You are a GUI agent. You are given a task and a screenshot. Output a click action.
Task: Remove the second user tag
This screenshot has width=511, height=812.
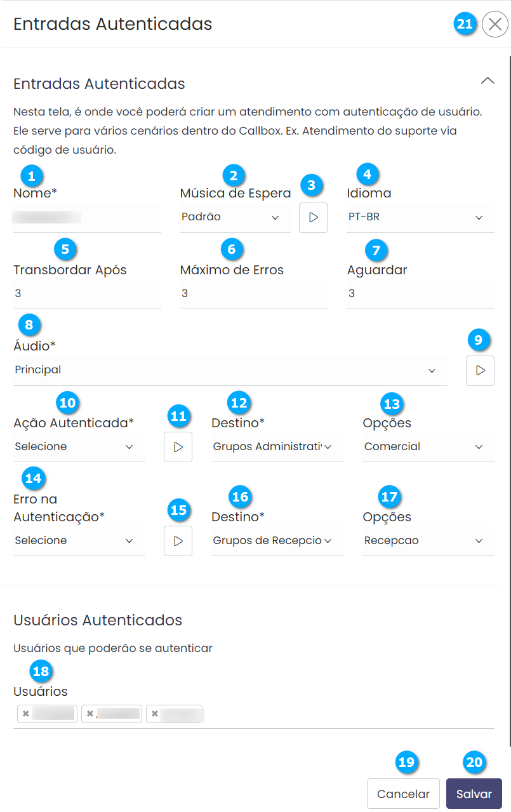(x=90, y=714)
